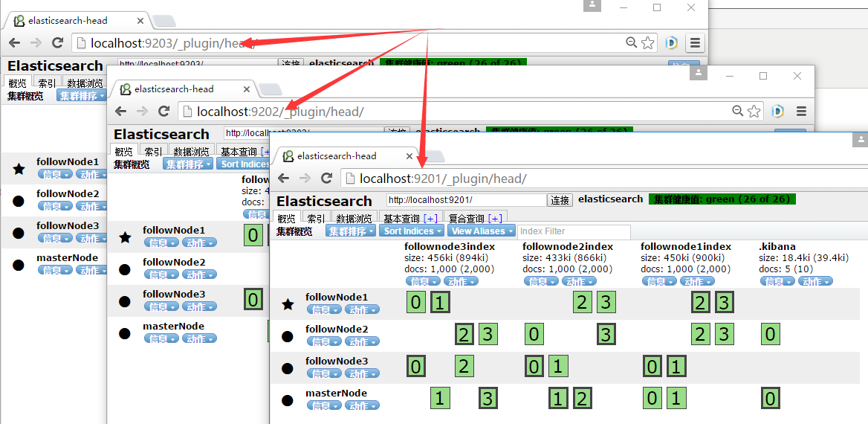Open 动作 dropdown for followNode3 in 9201 window
The width and height of the screenshot is (868, 424).
click(x=362, y=373)
